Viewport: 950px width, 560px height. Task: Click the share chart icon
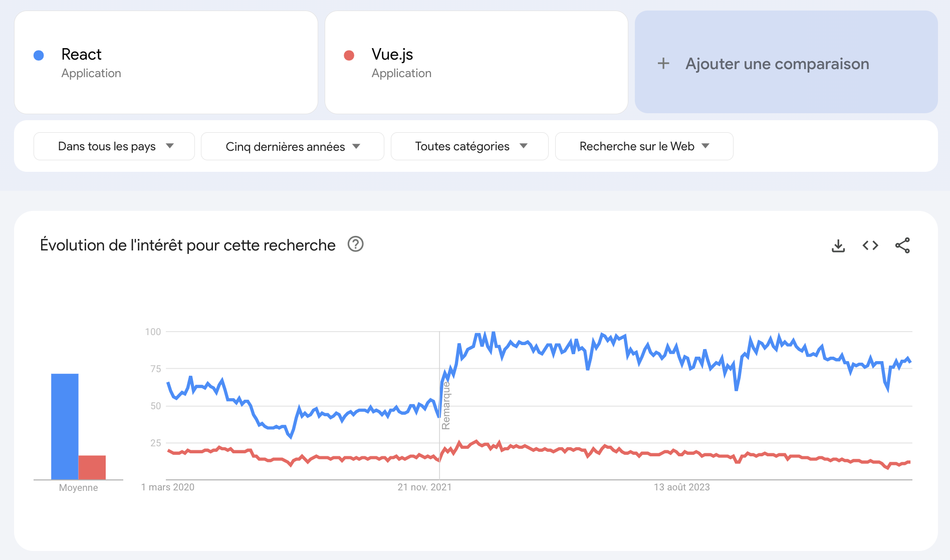point(902,245)
